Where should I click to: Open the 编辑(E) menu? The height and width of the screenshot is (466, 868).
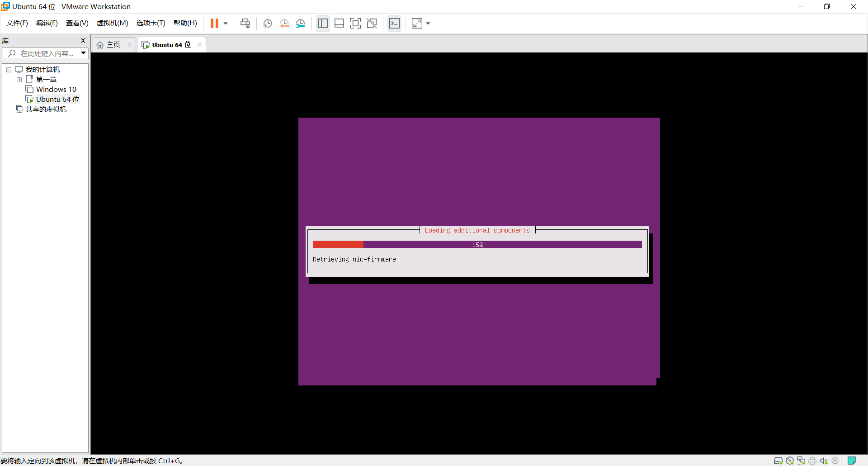[x=47, y=23]
